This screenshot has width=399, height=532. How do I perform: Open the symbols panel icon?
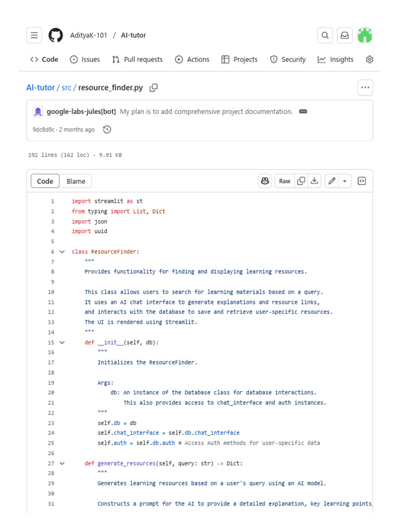(x=362, y=181)
